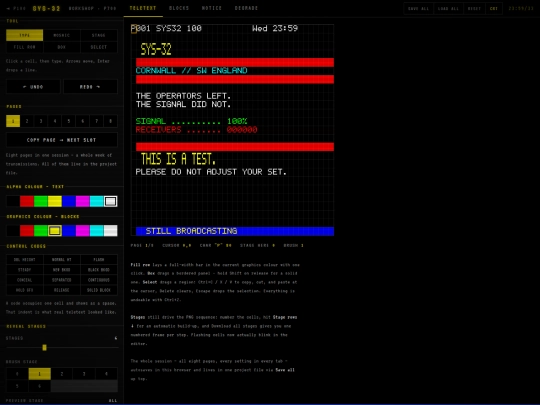The height and width of the screenshot is (405, 540).
Task: Pick white alpha text colour
Action: pos(111,201)
